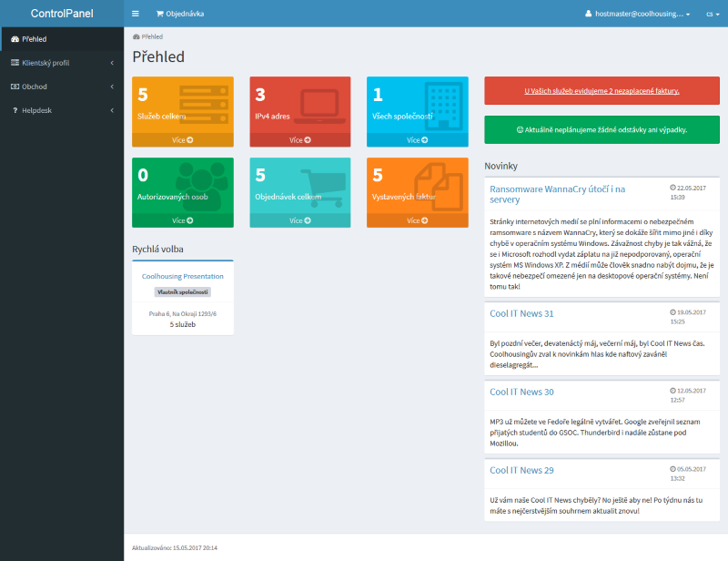Open Obchod menu item in sidebar
728x561 pixels.
click(x=62, y=87)
